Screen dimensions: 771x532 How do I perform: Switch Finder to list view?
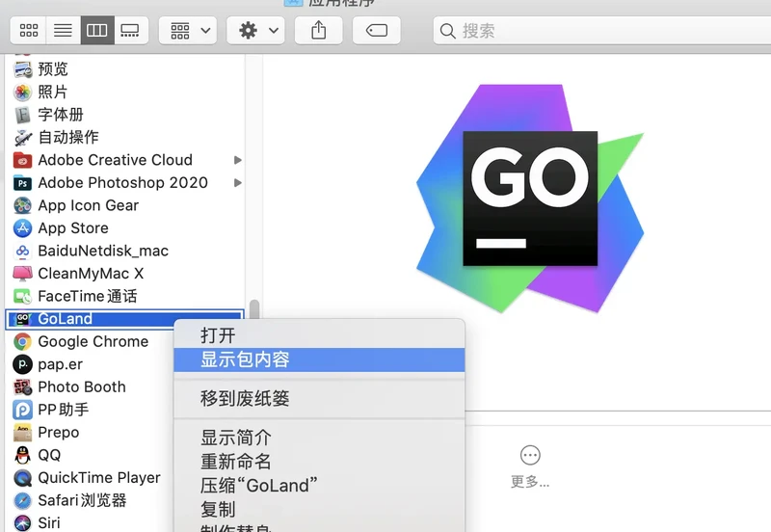coord(63,30)
